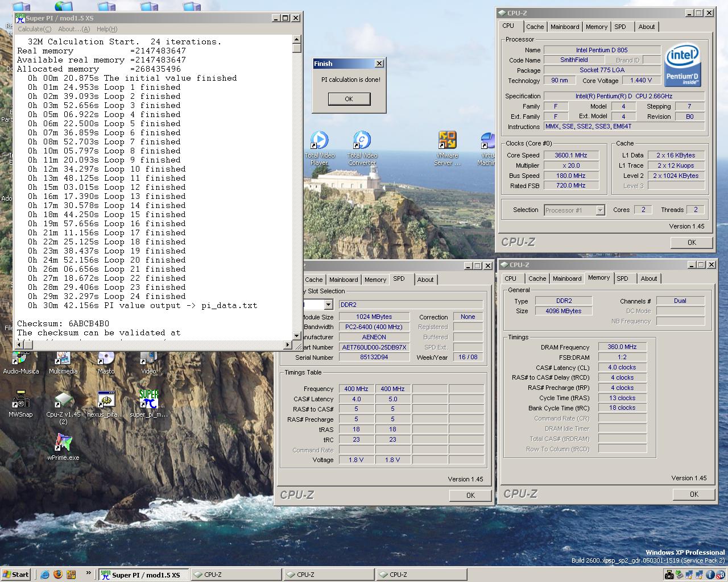The image size is (728, 582).
Task: Click OK in the CPU-Z CPU window
Action: point(692,242)
